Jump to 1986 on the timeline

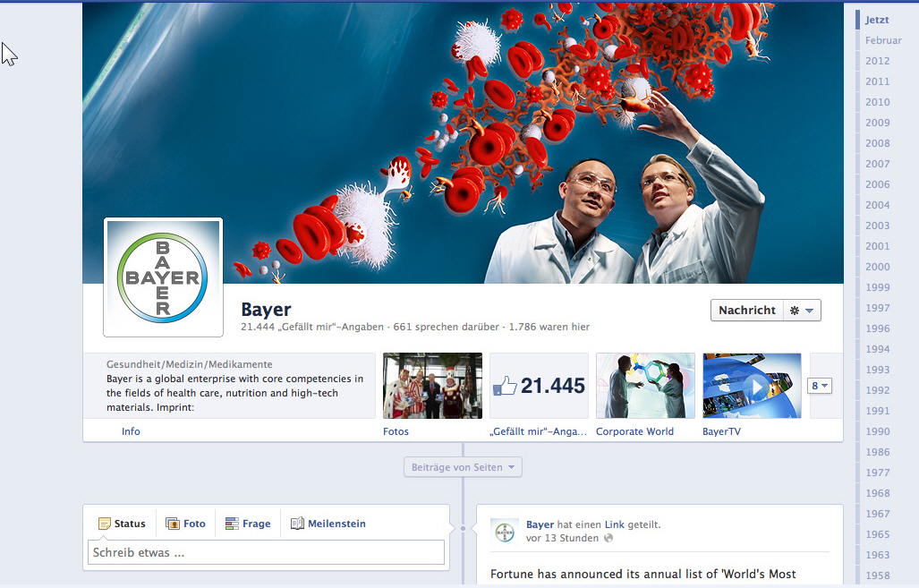[x=877, y=452]
